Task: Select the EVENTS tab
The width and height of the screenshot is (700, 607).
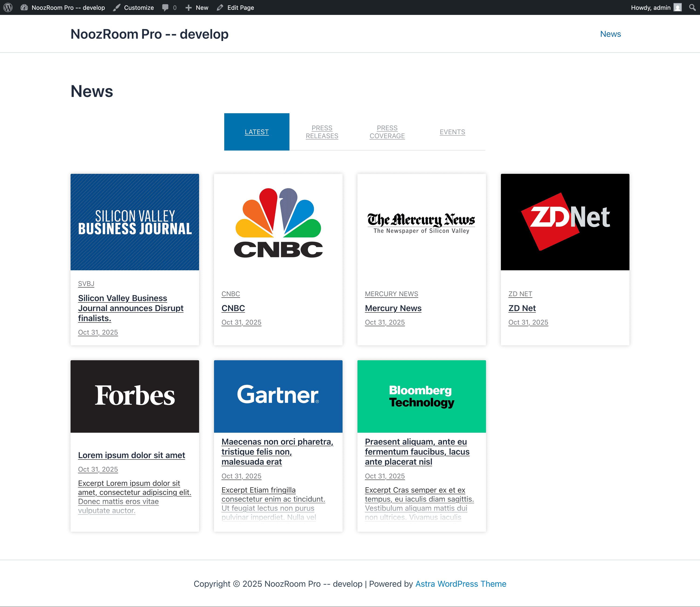Action: click(452, 132)
